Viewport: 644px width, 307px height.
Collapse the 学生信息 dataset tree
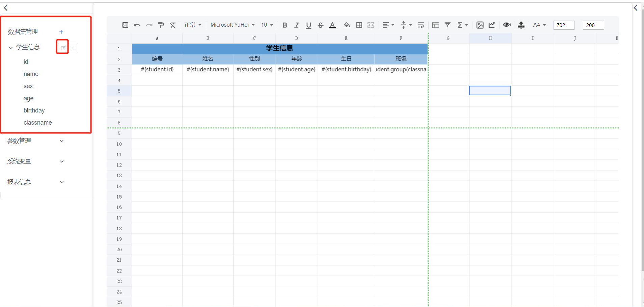click(x=11, y=48)
